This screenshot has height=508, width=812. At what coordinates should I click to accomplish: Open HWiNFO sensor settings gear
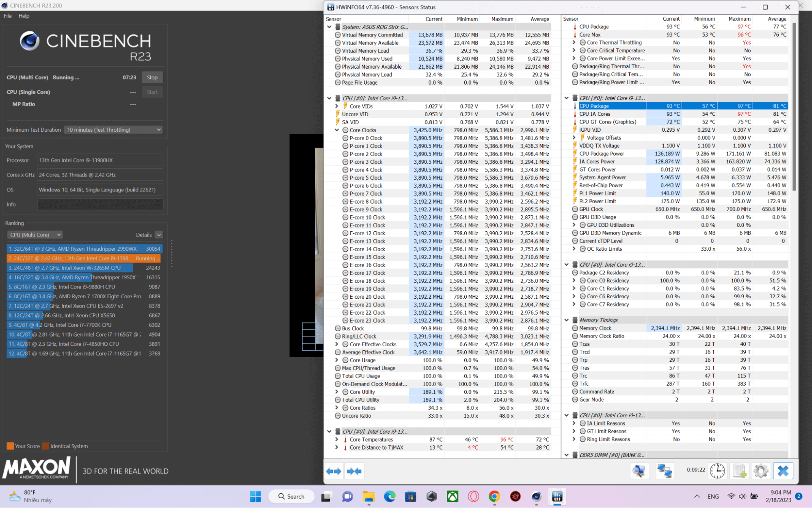pyautogui.click(x=760, y=471)
